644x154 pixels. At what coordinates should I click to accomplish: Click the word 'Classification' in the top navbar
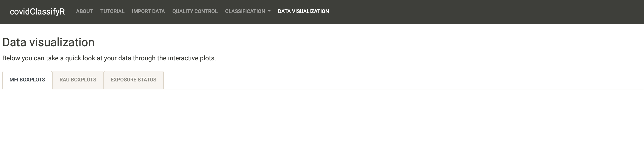[x=245, y=11]
